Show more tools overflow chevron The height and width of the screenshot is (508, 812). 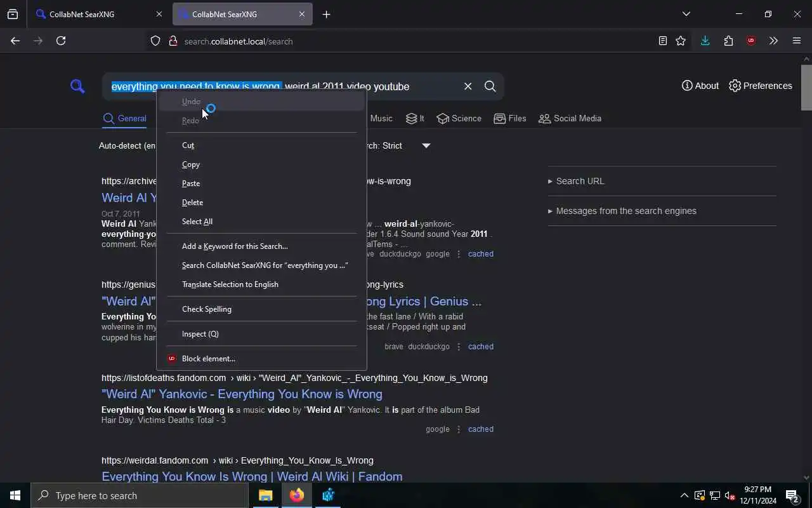point(773,41)
